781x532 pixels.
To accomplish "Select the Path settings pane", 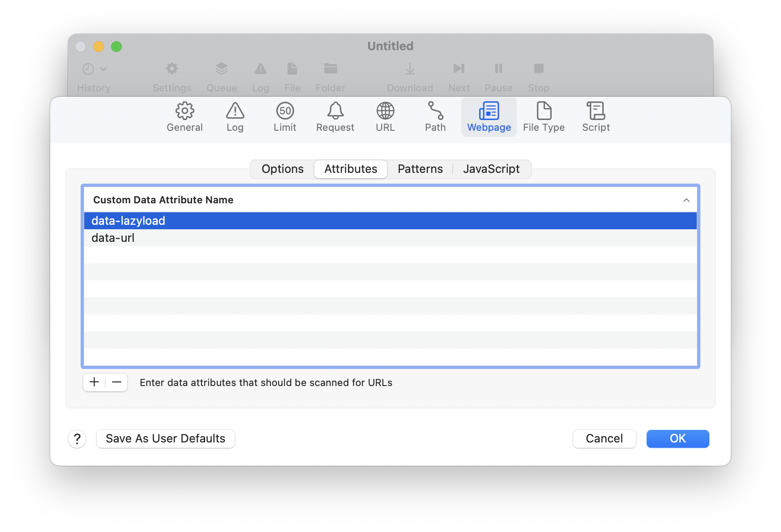I will click(435, 117).
